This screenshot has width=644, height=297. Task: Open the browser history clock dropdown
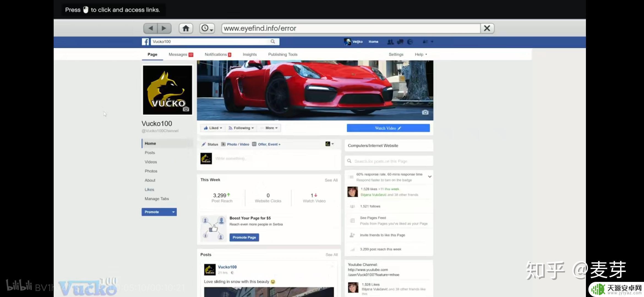point(207,28)
